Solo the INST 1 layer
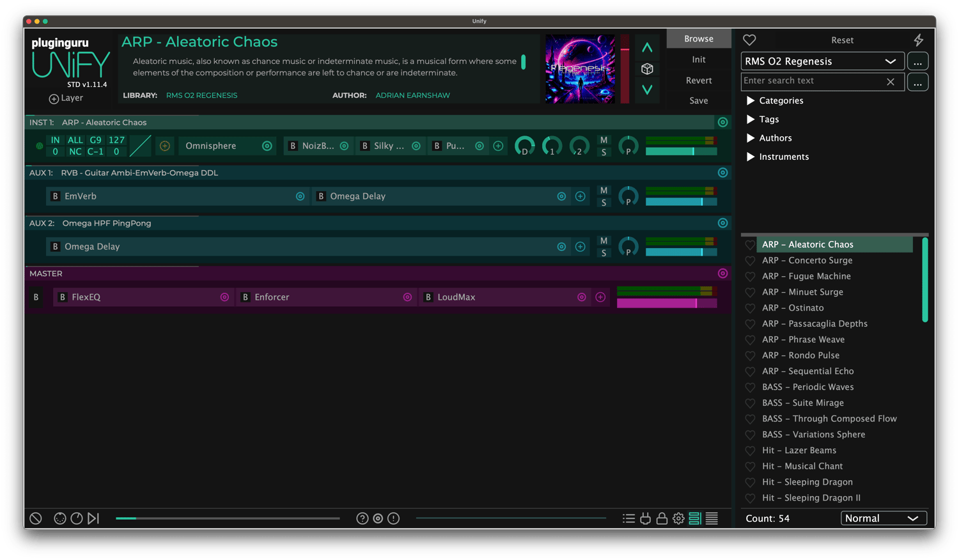The image size is (959, 560). 604,152
